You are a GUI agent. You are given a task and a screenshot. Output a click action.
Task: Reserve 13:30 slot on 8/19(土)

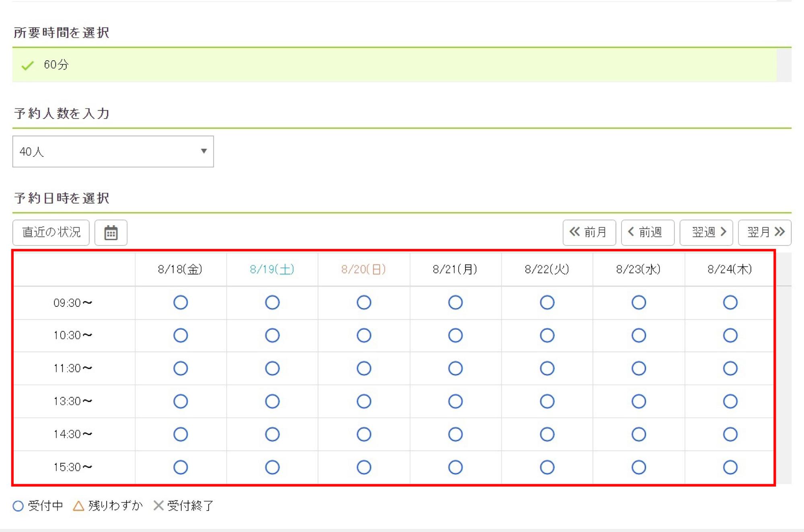pyautogui.click(x=272, y=401)
